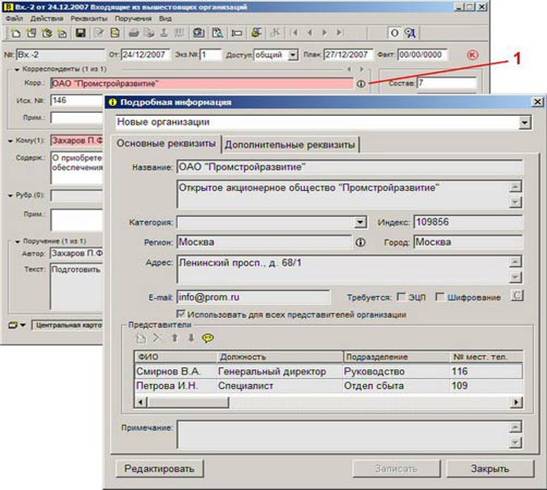Open correspondent info icon beside ОАО field
Viewport: 547px width, 490px height.
pos(361,84)
